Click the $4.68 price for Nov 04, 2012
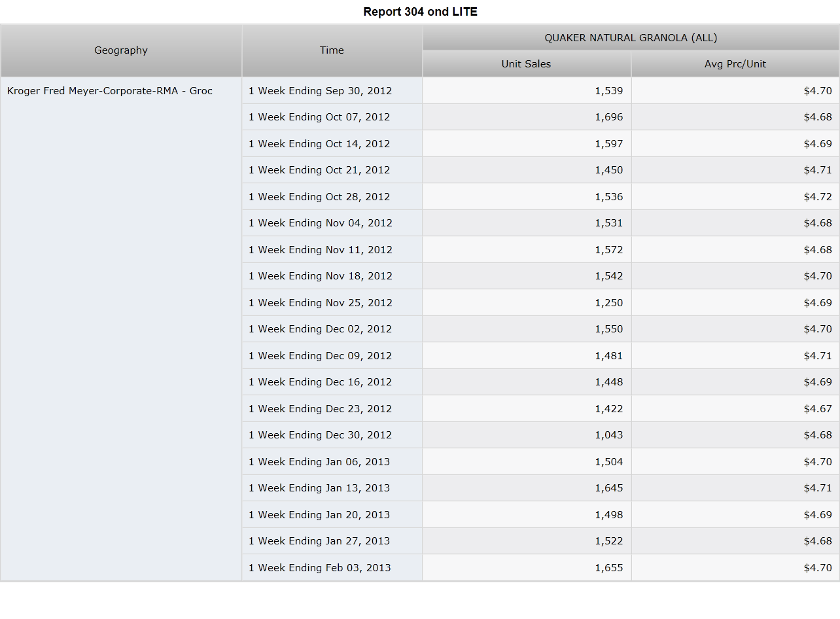Viewport: 840px width, 619px height. [818, 223]
